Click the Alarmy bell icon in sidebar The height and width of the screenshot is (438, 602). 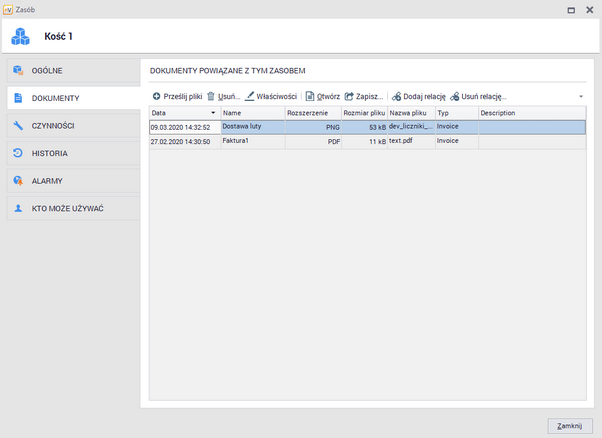click(18, 181)
